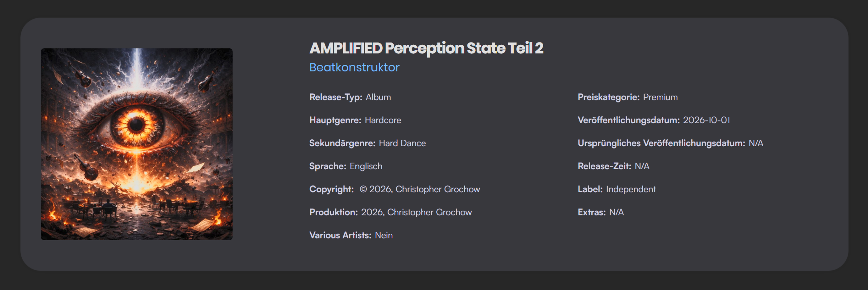Click the Sekundärgenre value Hard Dance
The height and width of the screenshot is (290, 868).
click(x=402, y=143)
